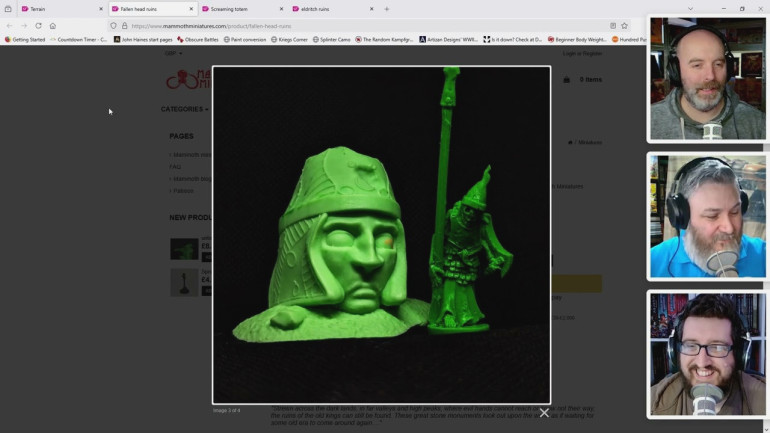Click the site padlock icon in address bar
This screenshot has height=433, width=770.
point(125,26)
